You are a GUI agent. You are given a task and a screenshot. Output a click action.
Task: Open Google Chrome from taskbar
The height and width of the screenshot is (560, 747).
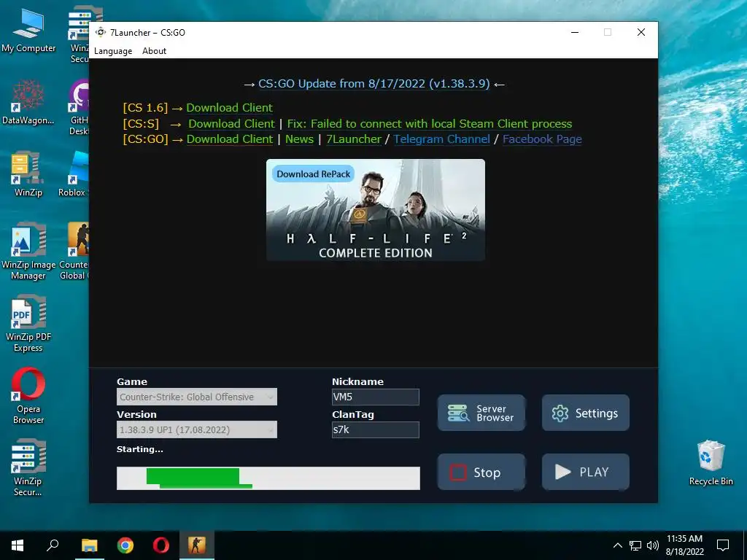click(x=125, y=545)
